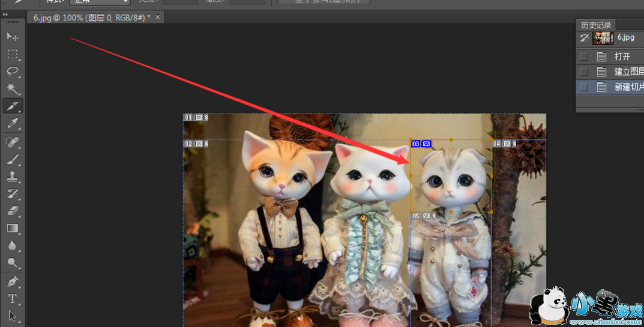Select the Lasso tool
This screenshot has height=327, width=644.
point(13,71)
